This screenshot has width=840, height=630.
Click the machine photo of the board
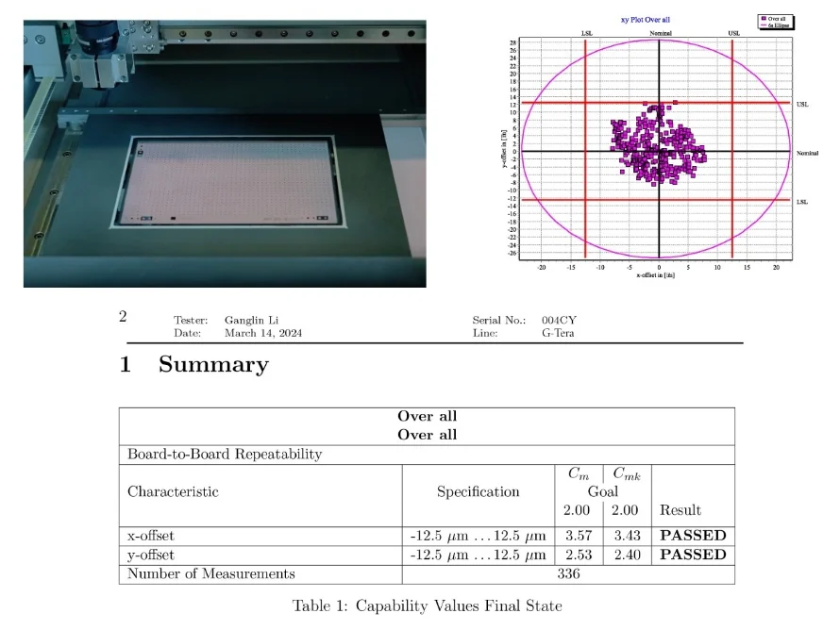pos(225,157)
